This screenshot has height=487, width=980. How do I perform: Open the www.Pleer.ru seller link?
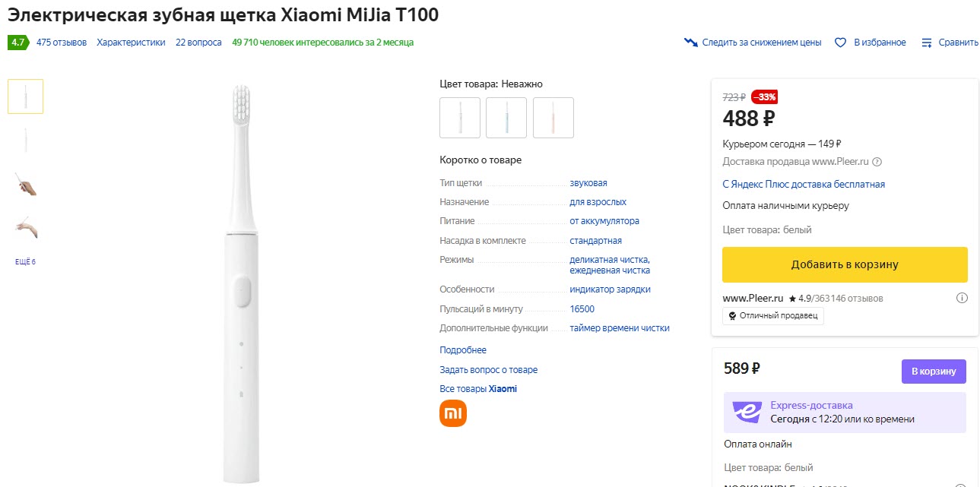(755, 297)
